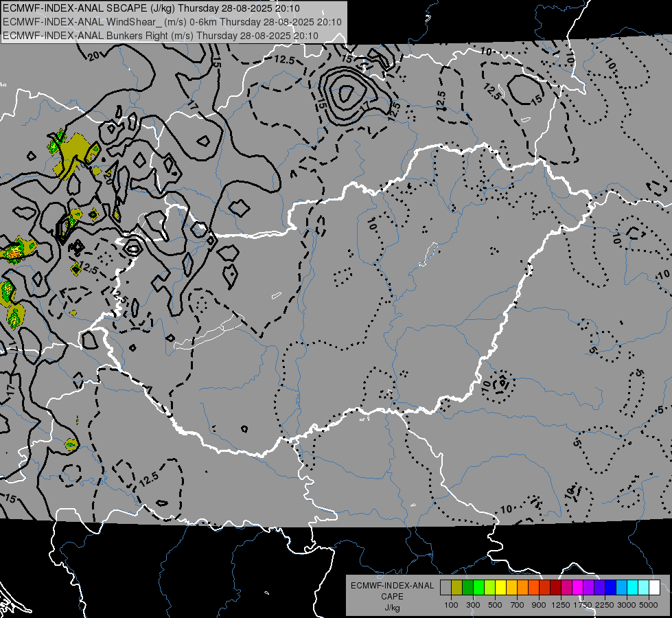Select the bright green legend swatch
The width and height of the screenshot is (672, 618).
click(x=478, y=587)
